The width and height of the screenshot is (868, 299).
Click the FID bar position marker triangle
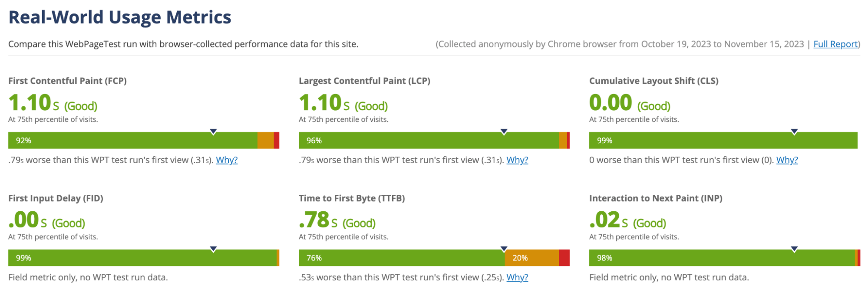(x=213, y=248)
